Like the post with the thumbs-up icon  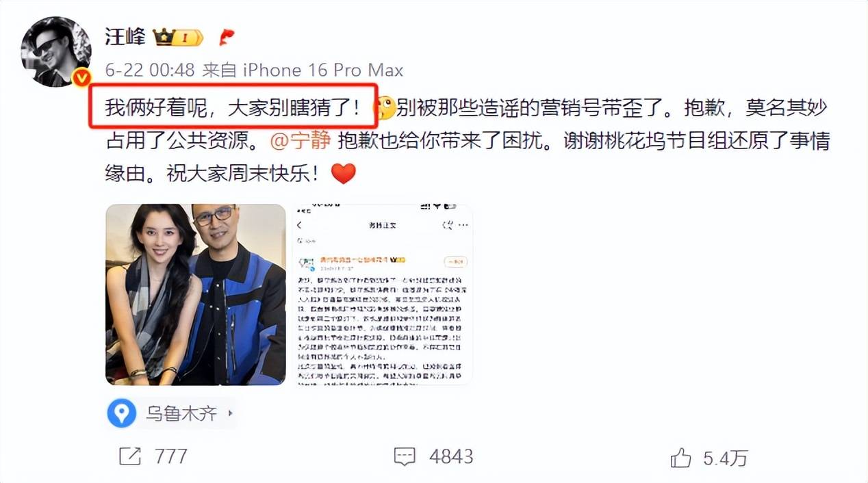[680, 457]
